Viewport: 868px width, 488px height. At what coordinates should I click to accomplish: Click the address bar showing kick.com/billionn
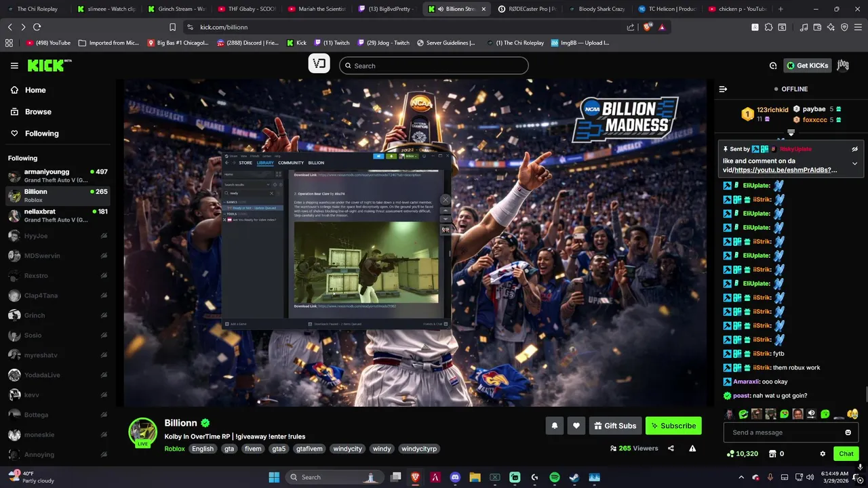tap(407, 27)
